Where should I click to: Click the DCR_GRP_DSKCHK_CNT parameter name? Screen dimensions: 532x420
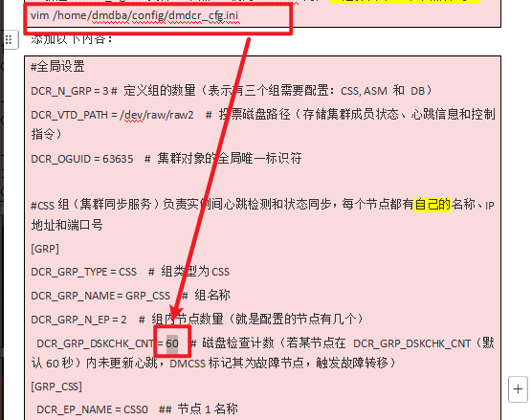point(95,343)
